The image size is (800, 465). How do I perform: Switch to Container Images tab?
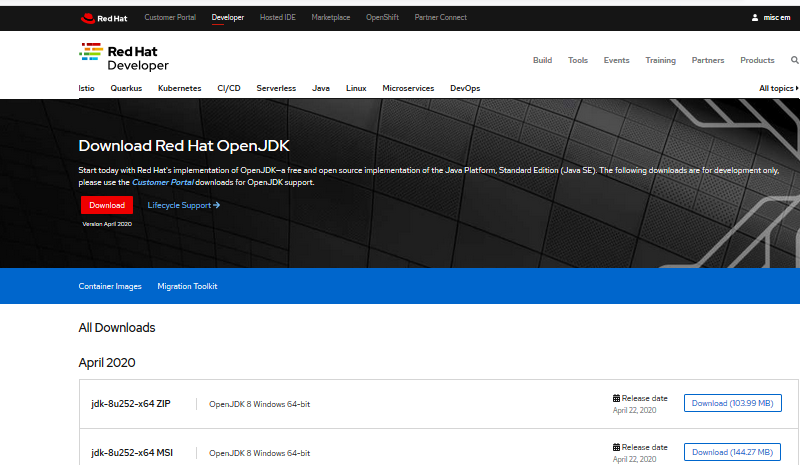(x=110, y=286)
